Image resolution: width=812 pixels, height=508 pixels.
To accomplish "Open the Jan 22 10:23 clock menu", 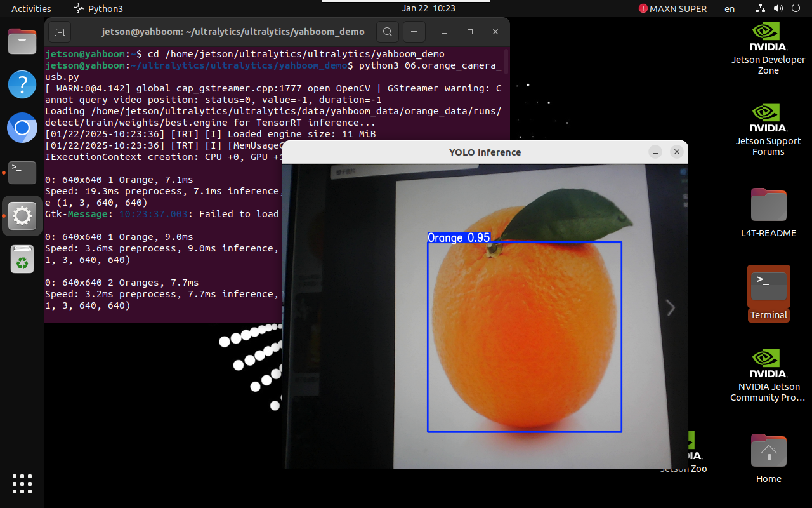I will point(428,9).
